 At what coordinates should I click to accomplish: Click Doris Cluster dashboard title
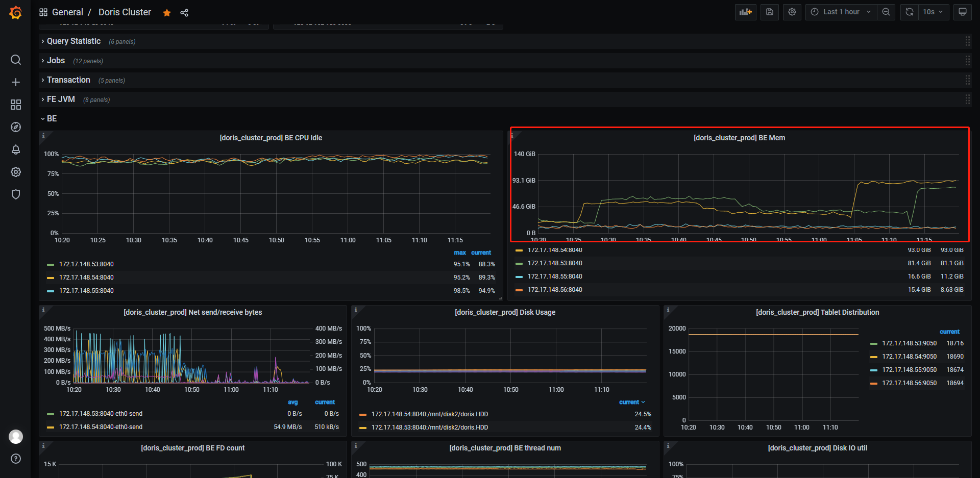click(125, 12)
